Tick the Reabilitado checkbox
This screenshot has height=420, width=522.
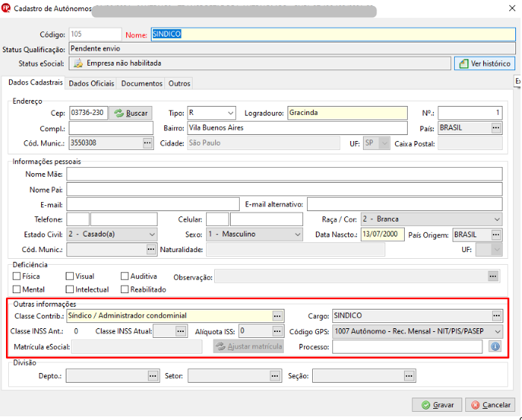point(125,289)
